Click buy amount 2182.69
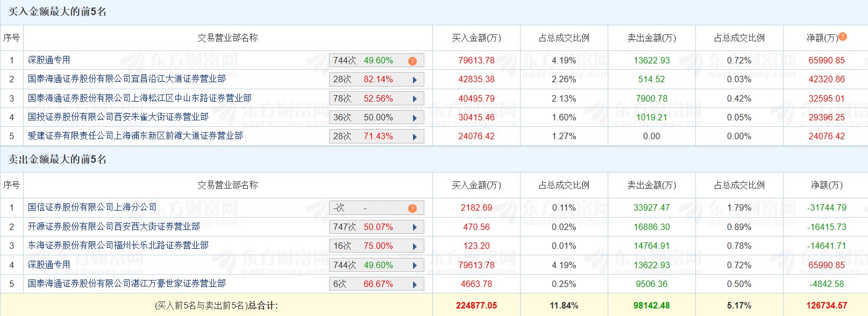 (x=476, y=208)
